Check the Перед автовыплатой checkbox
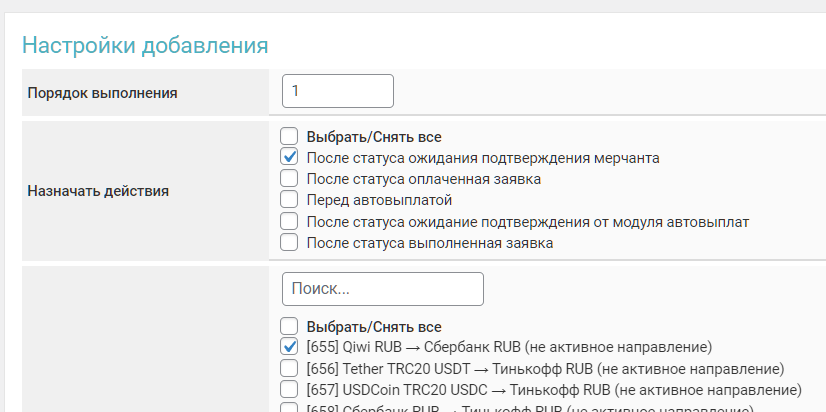Image resolution: width=826 pixels, height=412 pixels. (289, 200)
